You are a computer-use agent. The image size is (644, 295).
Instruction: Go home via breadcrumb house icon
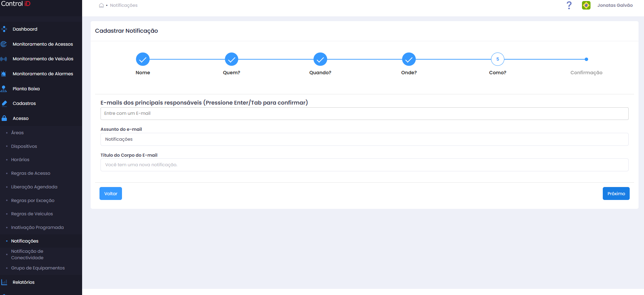[101, 5]
